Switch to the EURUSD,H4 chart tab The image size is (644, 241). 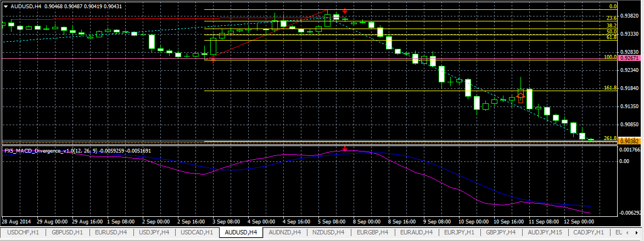111,232
